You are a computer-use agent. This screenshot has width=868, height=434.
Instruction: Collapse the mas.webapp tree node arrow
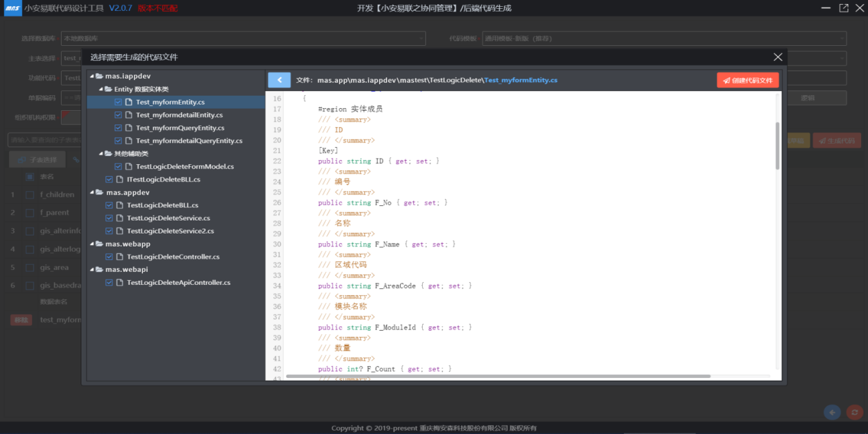coord(92,244)
